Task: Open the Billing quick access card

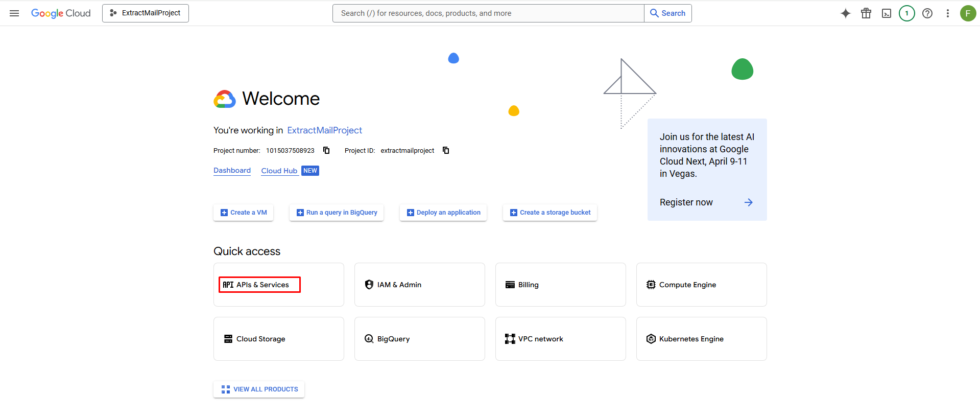Action: click(x=561, y=285)
